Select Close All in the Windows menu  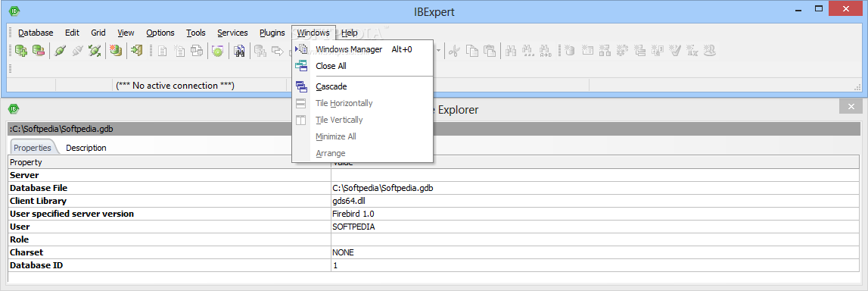point(362,66)
